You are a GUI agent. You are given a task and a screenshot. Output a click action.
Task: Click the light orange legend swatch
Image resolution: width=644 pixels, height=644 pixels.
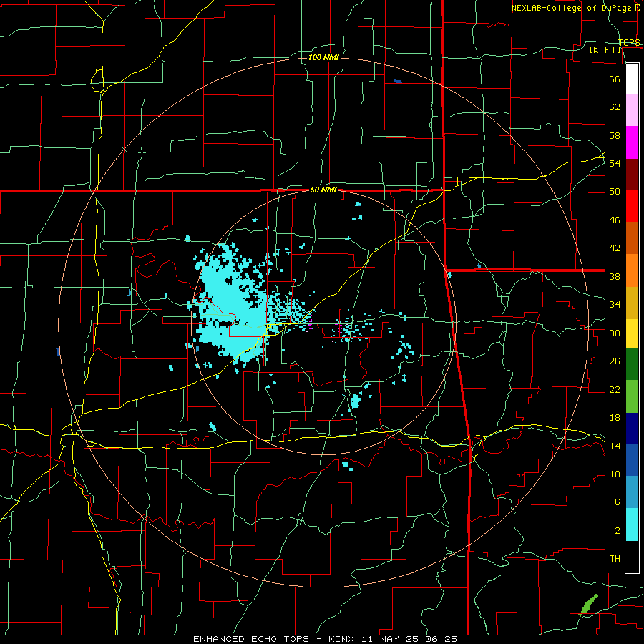pos(632,270)
